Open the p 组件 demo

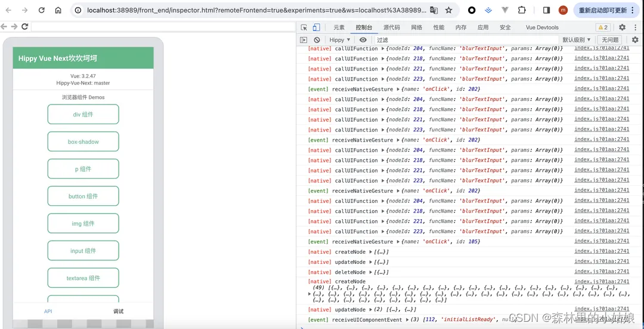point(83,168)
